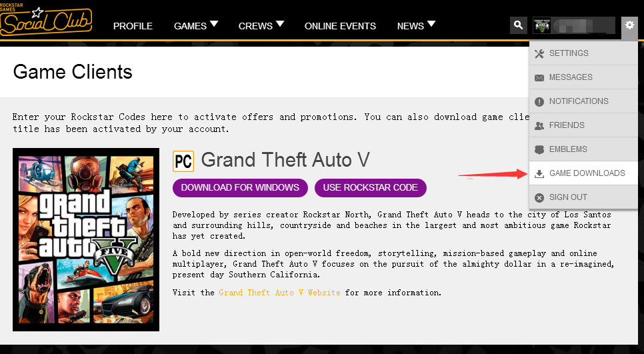Expand the Crews dropdown menu
The width and height of the screenshot is (644, 354).
(261, 26)
